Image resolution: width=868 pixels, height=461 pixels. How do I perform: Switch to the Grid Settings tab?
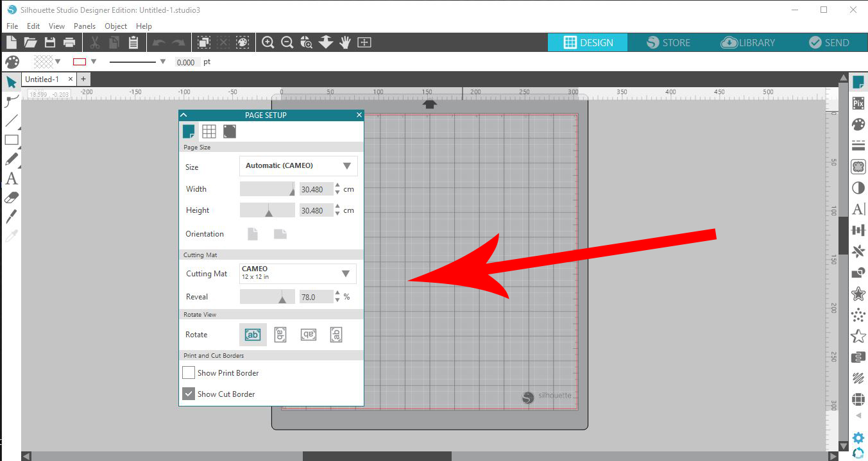209,131
